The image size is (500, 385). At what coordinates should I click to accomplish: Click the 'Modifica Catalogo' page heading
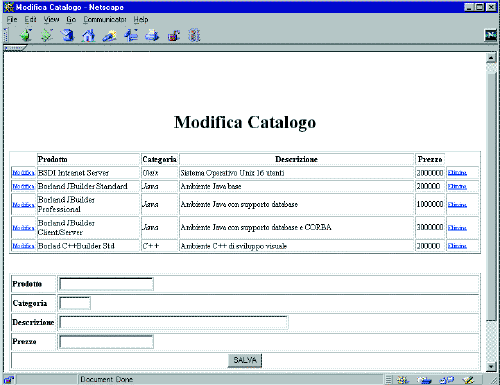245,122
